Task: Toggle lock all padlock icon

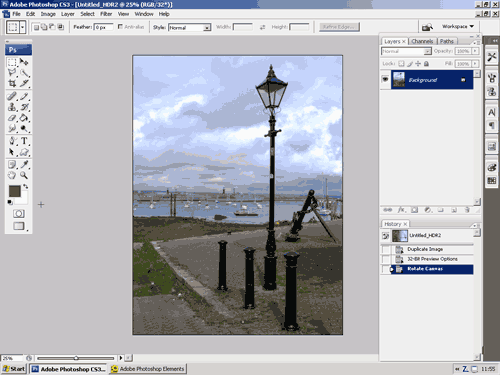Action: [x=426, y=63]
